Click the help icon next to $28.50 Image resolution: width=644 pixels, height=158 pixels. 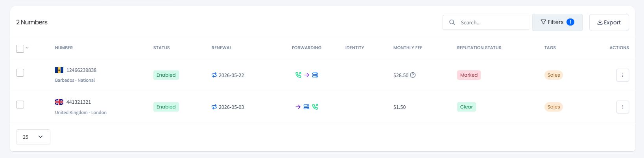pyautogui.click(x=413, y=75)
